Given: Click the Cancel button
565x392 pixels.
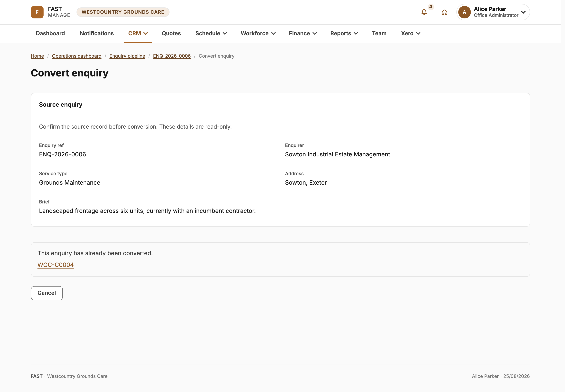Looking at the screenshot, I should (x=47, y=293).
